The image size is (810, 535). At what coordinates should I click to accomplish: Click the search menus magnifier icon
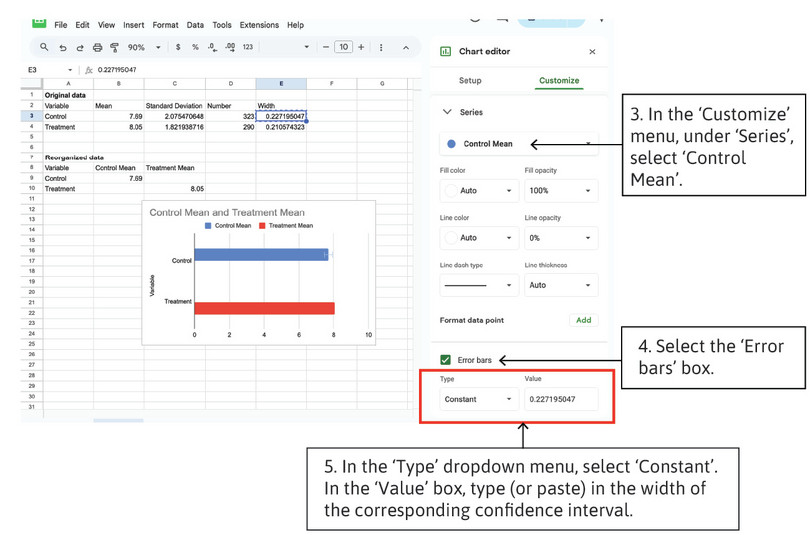coord(44,47)
